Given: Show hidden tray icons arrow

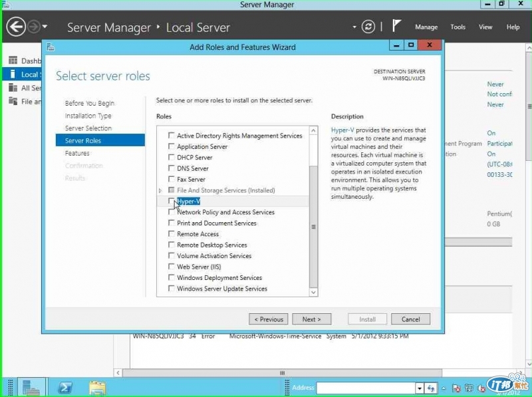Looking at the screenshot, I should (444, 388).
